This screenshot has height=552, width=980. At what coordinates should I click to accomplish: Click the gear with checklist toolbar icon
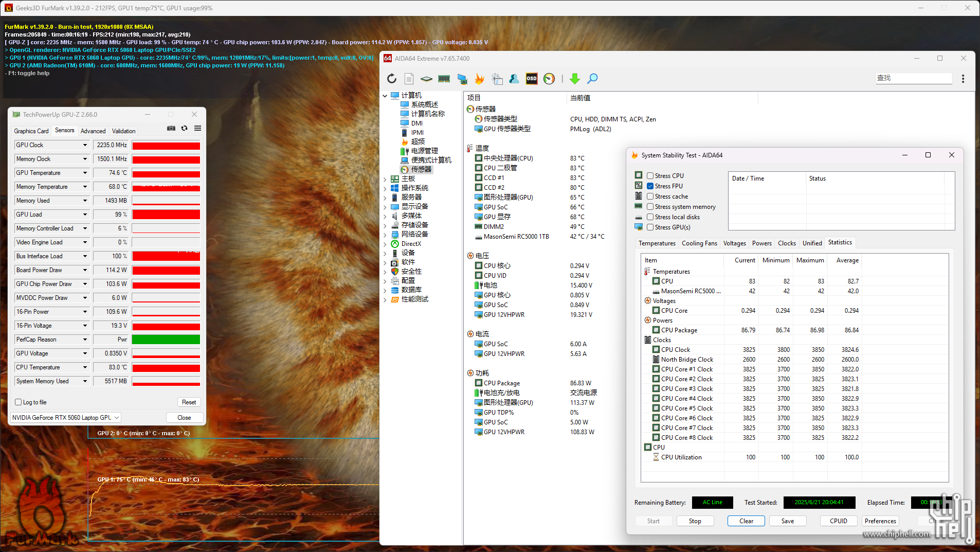click(497, 79)
